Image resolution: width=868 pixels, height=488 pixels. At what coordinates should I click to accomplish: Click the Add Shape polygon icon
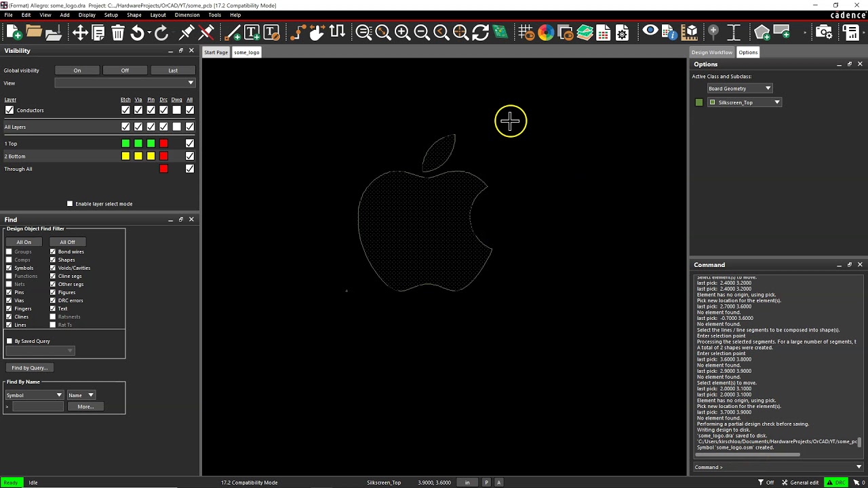point(761,32)
